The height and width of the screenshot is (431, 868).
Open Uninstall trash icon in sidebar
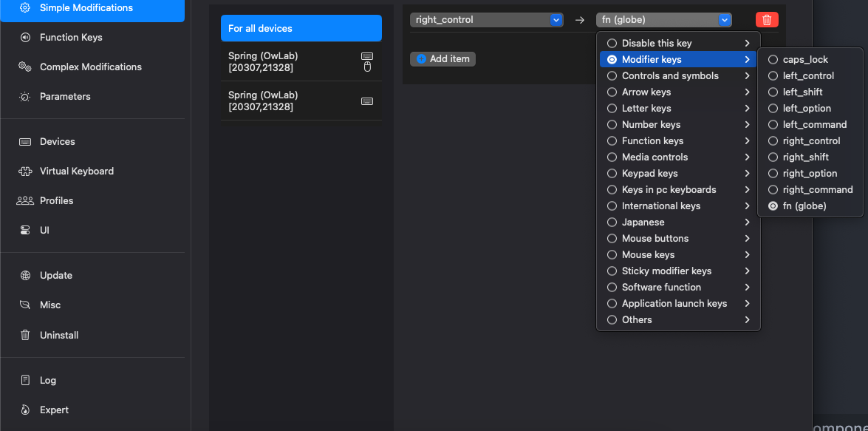point(25,335)
